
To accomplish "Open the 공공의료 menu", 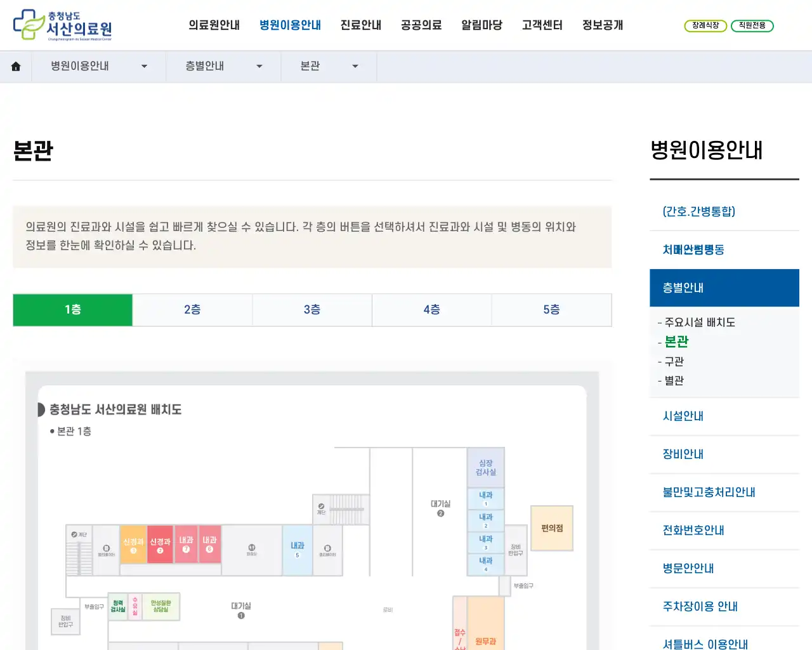I will click(421, 25).
